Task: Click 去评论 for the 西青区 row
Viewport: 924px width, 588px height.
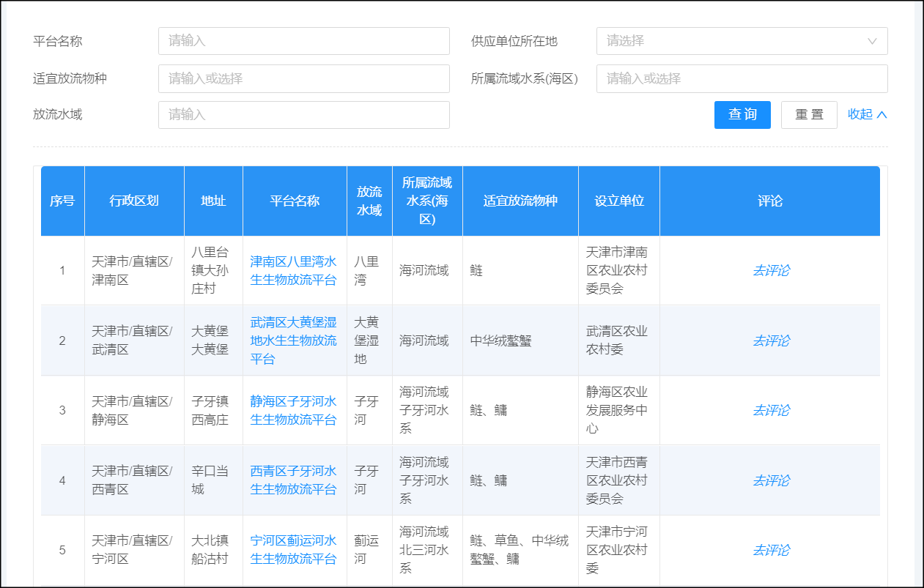Action: pos(770,480)
